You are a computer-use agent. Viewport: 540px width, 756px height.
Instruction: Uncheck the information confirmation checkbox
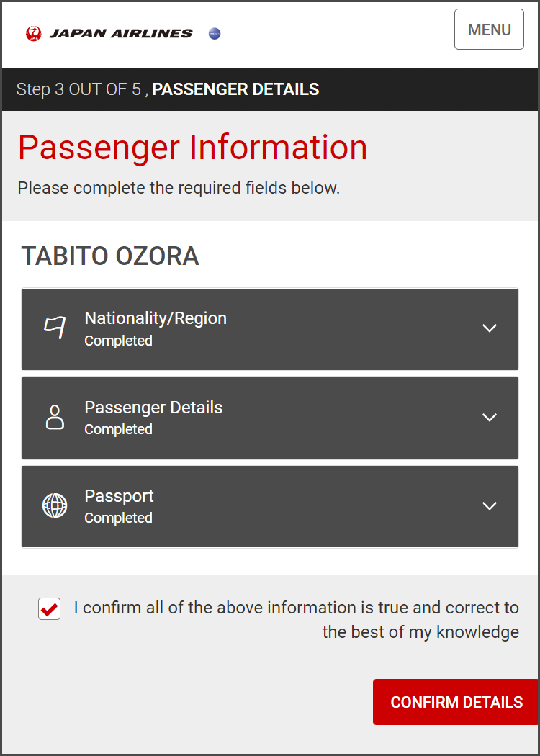click(x=49, y=609)
